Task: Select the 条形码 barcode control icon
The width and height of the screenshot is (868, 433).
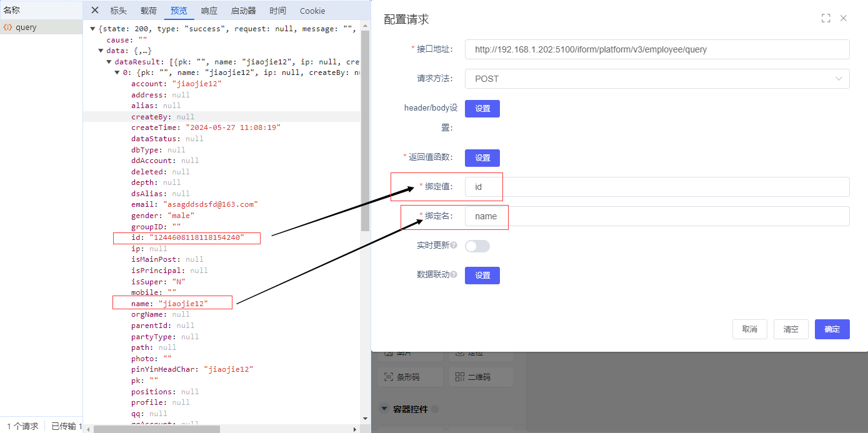Action: 388,377
